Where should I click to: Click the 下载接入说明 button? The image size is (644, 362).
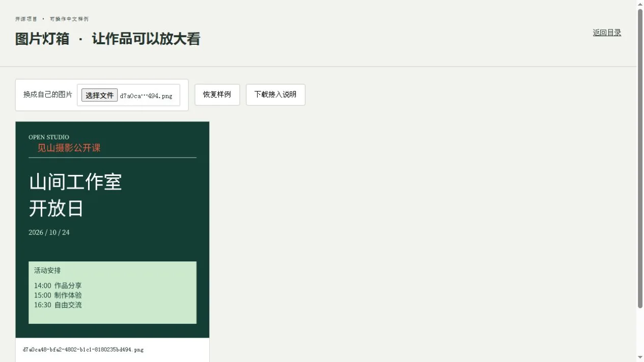click(x=275, y=95)
